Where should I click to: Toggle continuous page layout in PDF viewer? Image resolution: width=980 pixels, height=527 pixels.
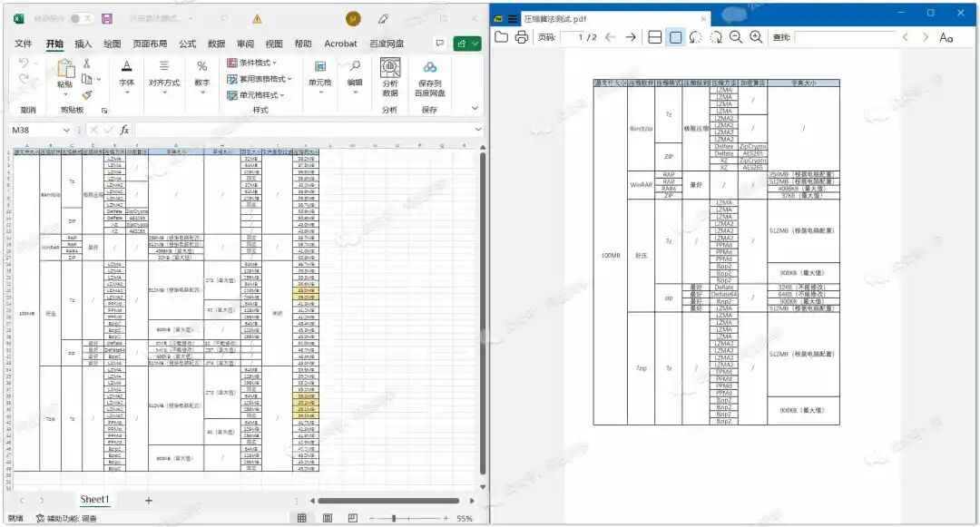(x=654, y=37)
